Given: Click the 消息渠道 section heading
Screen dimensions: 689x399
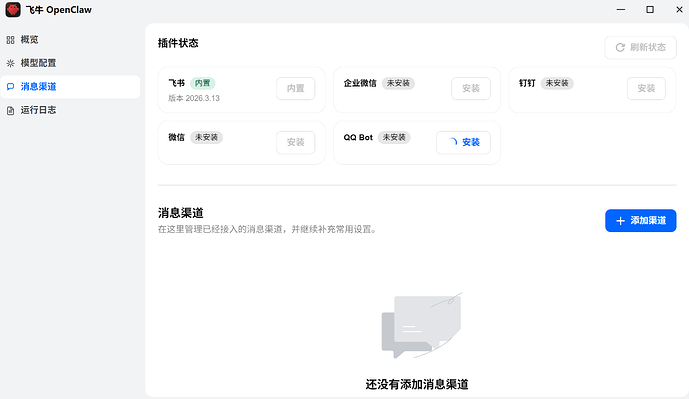Looking at the screenshot, I should pyautogui.click(x=181, y=213).
